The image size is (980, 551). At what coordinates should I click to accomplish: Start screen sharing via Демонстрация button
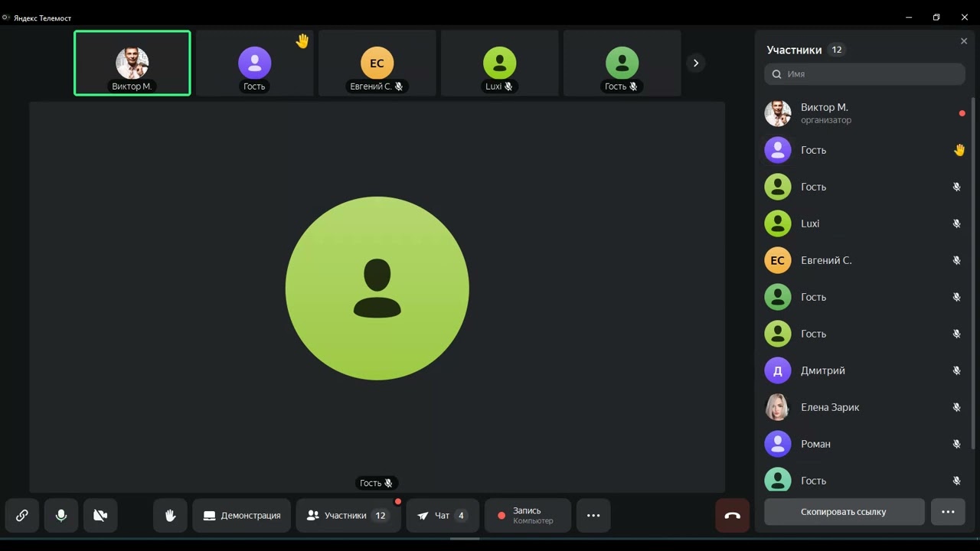(x=242, y=516)
